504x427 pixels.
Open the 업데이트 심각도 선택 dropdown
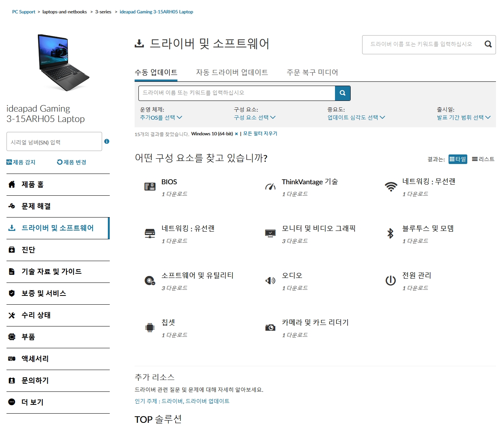click(x=356, y=118)
